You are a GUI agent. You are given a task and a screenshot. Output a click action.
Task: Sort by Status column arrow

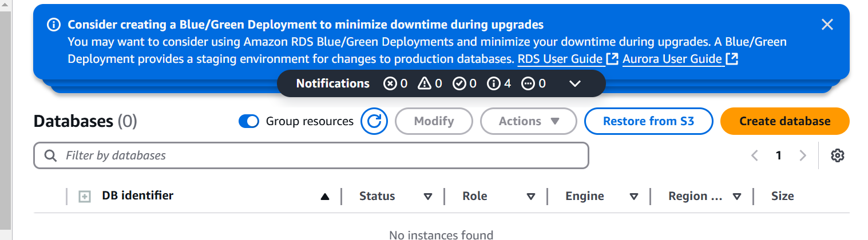pos(427,197)
